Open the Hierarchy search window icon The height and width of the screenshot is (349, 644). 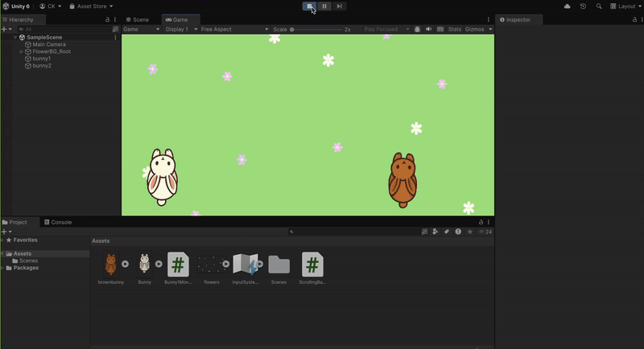tap(115, 29)
